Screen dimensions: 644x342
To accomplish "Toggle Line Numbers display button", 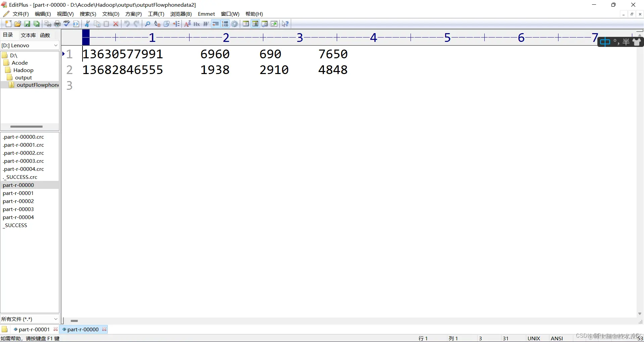I will [x=225, y=24].
